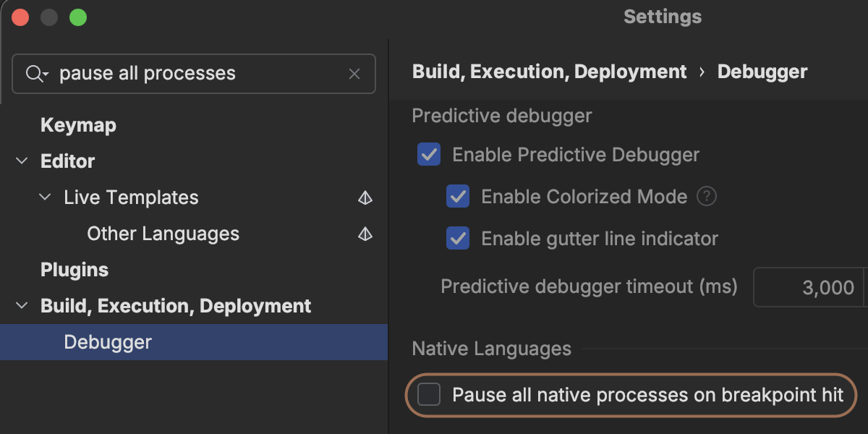Select Other Languages under Live Templates

point(163,234)
